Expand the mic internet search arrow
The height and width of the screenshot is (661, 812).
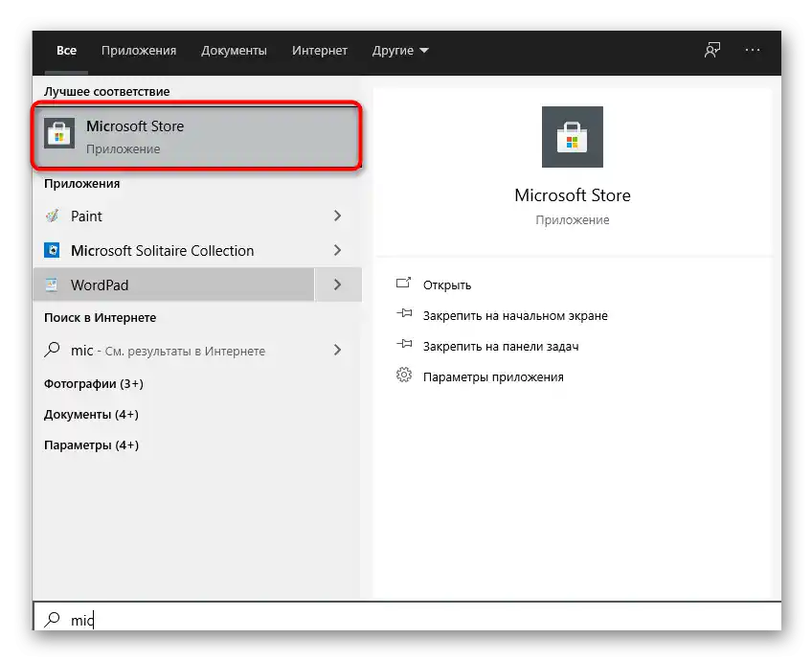click(x=338, y=351)
